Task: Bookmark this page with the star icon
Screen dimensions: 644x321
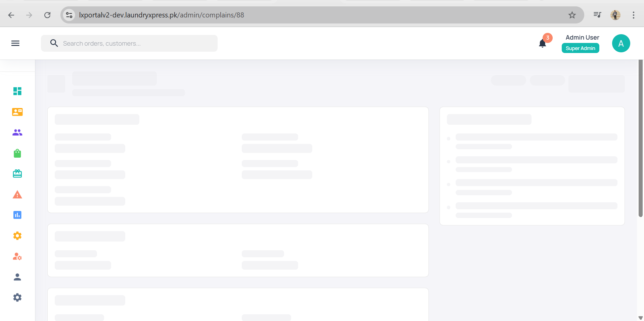Action: [572, 15]
